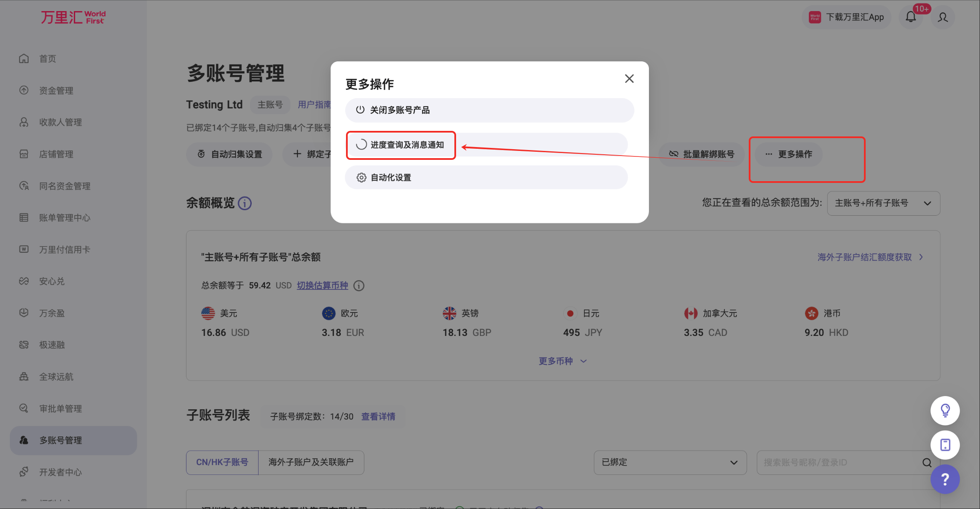Click the 切换估算币种 link
980x509 pixels.
(x=323, y=286)
